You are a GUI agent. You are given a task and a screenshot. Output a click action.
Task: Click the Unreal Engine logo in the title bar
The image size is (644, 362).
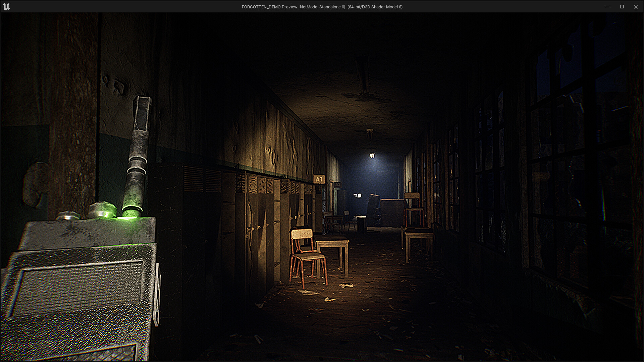tap(7, 6)
